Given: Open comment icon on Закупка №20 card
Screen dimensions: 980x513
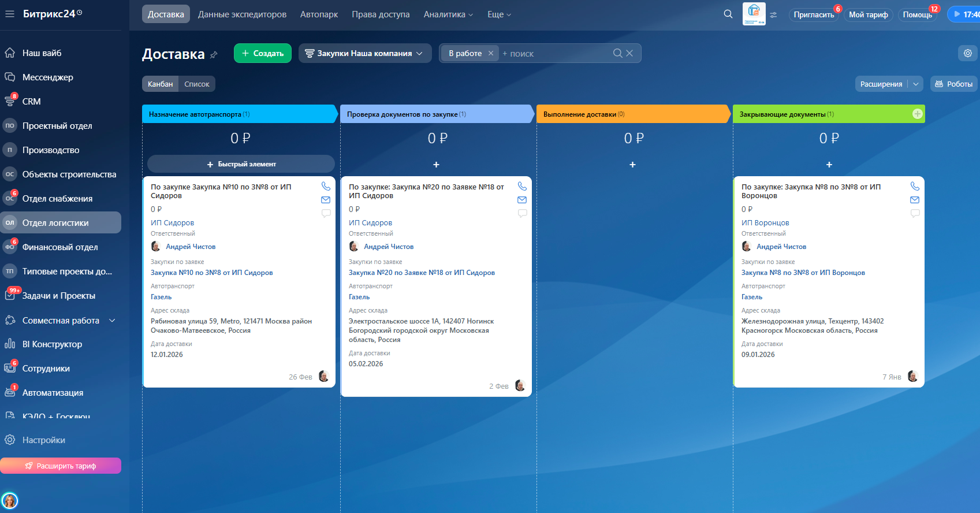Looking at the screenshot, I should pyautogui.click(x=522, y=213).
